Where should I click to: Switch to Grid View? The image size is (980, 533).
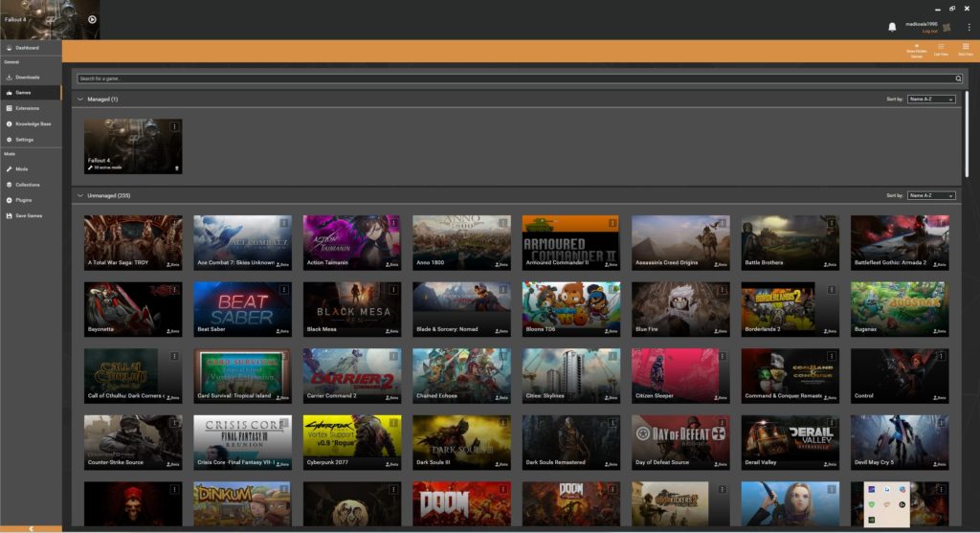(966, 50)
